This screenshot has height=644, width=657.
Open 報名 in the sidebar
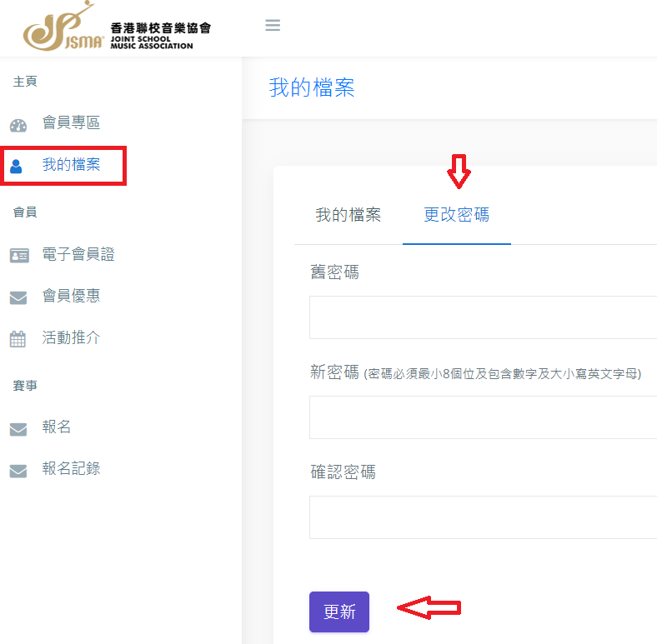click(56, 427)
